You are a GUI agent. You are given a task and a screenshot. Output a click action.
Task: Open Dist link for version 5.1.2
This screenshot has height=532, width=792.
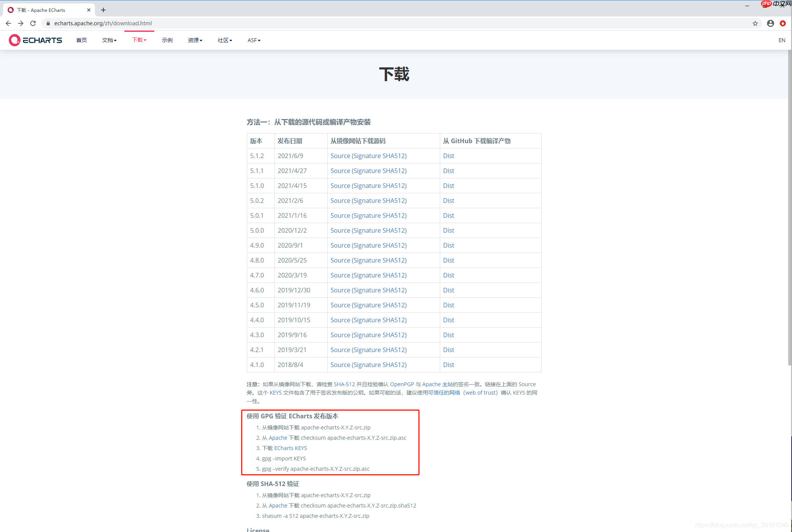tap(449, 156)
